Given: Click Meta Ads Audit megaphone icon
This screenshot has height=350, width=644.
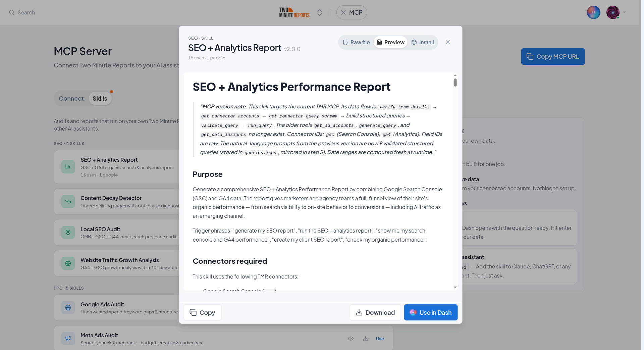Looking at the screenshot, I should (x=68, y=339).
